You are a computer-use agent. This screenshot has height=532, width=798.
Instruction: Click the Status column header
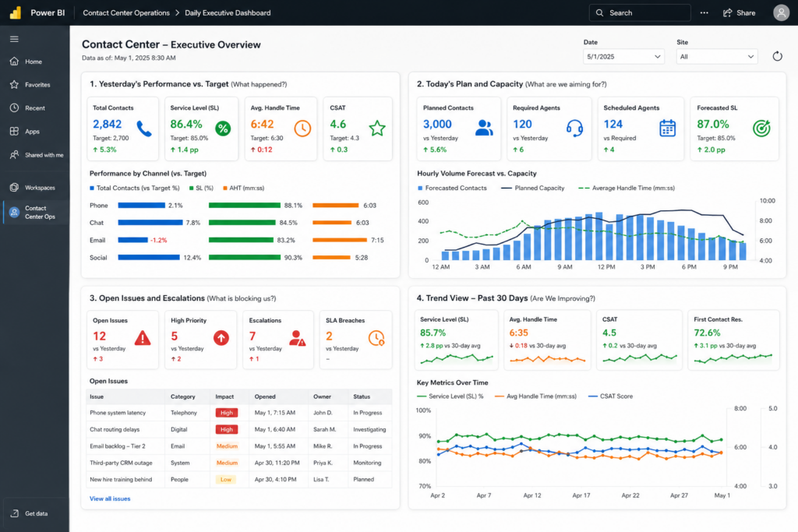(x=362, y=396)
